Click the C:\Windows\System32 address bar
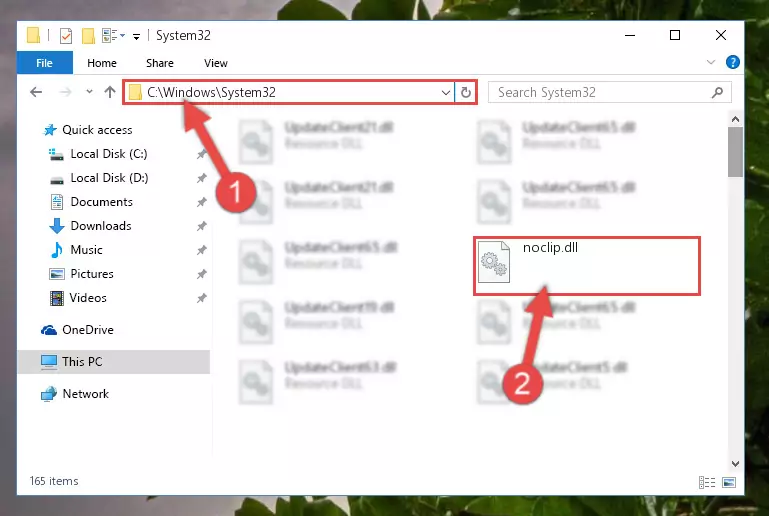 tap(288, 92)
